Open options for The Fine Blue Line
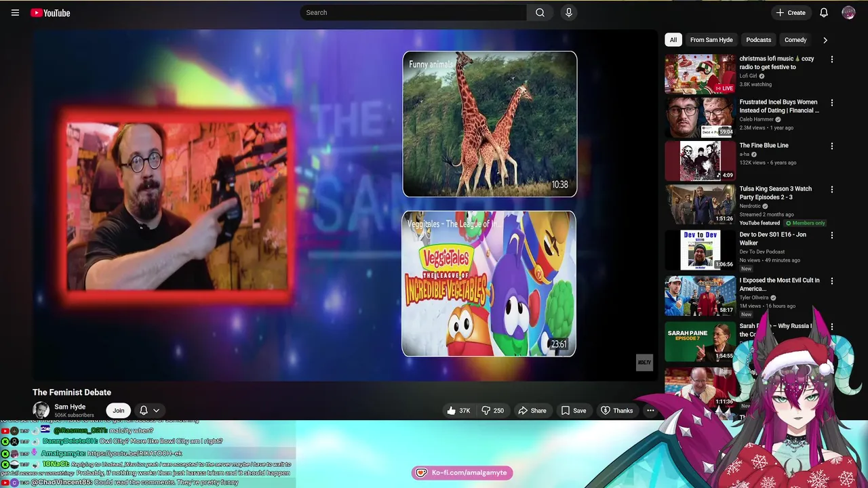Image resolution: width=868 pixels, height=488 pixels. click(x=832, y=146)
